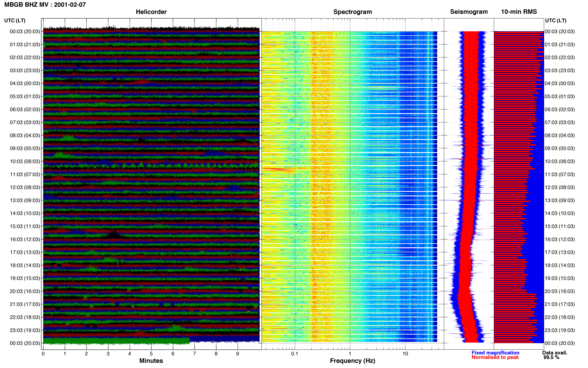Viewport: 588px width, 368px height.
Task: Click right-side time label '16:03 (12:03)'
Action: [560, 239]
